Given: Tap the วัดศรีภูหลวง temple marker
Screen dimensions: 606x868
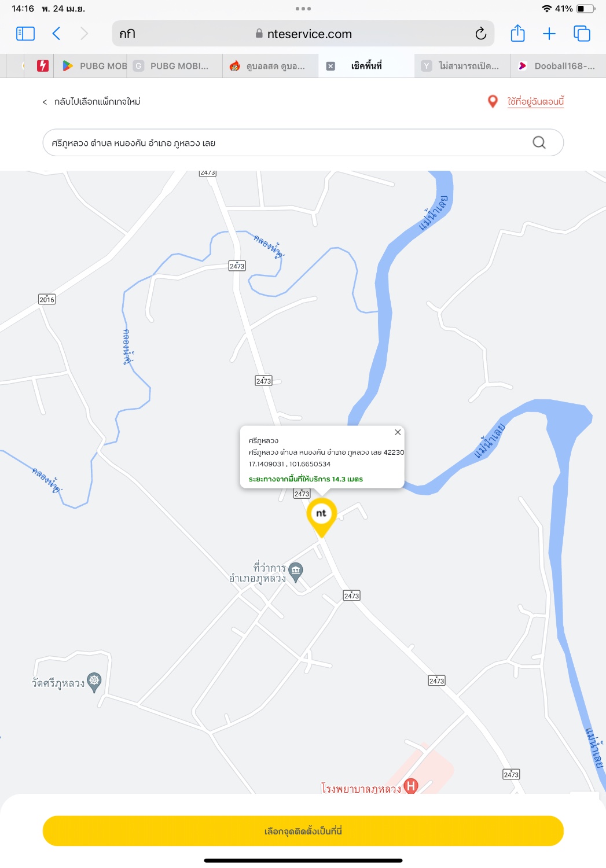Looking at the screenshot, I should point(94,682).
